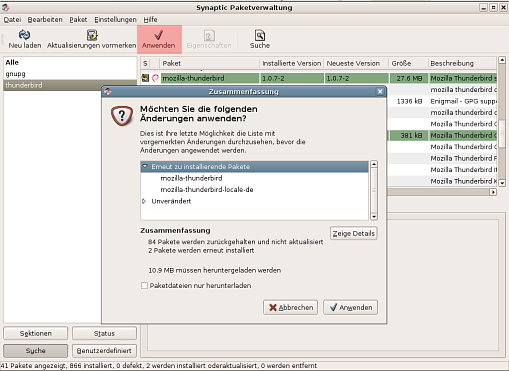Open the Suche toolbar icon
509x371 pixels.
tap(260, 35)
